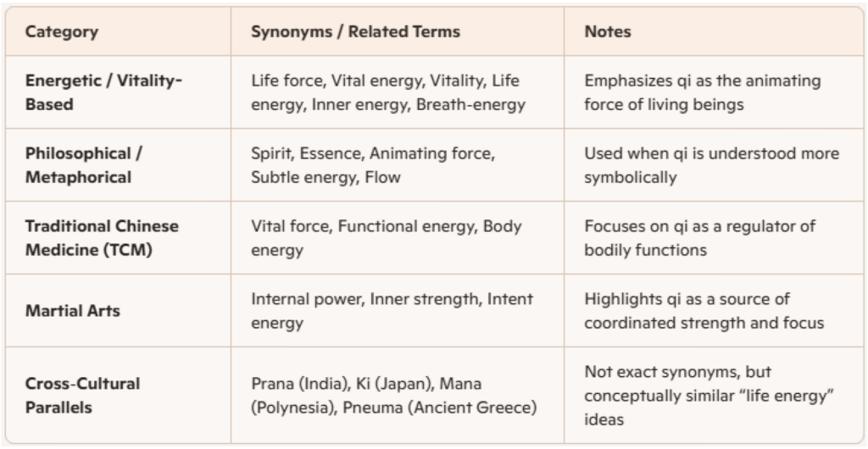Viewport: 868px width, 449px height.
Task: Click the Category column header
Action: click(x=62, y=32)
